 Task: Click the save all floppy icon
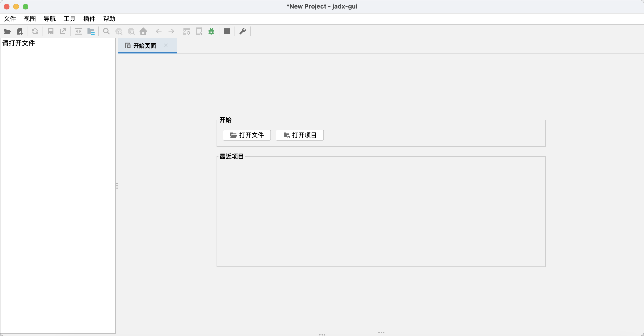click(51, 31)
